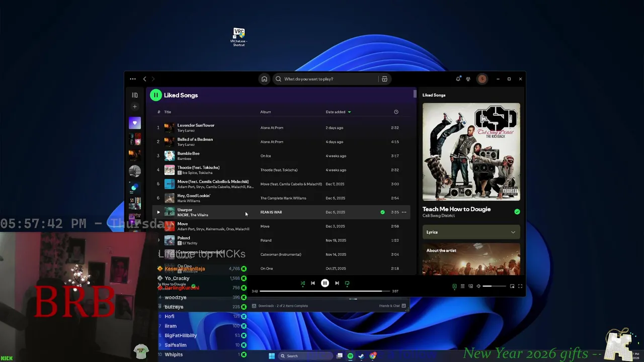Click Bumble Bee album cover thumbnail
This screenshot has height=362, width=644.
point(170,156)
